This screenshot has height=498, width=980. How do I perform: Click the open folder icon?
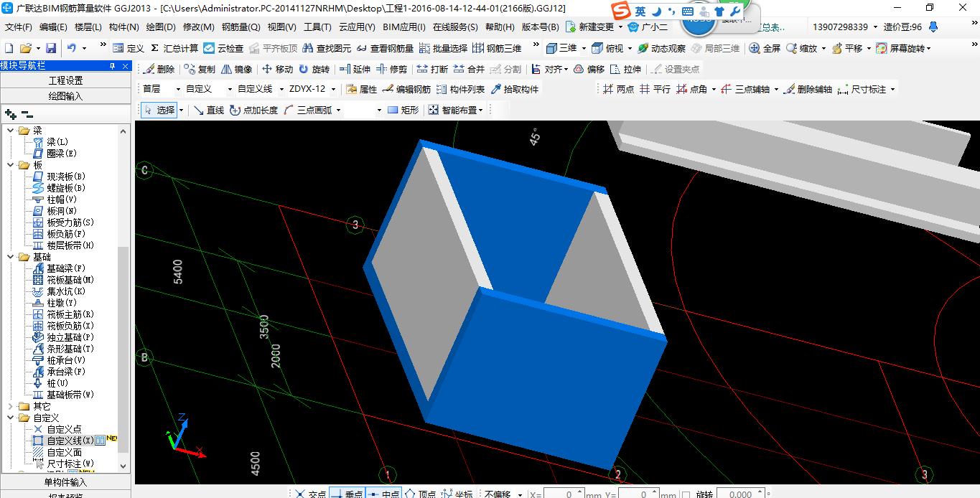(x=25, y=48)
